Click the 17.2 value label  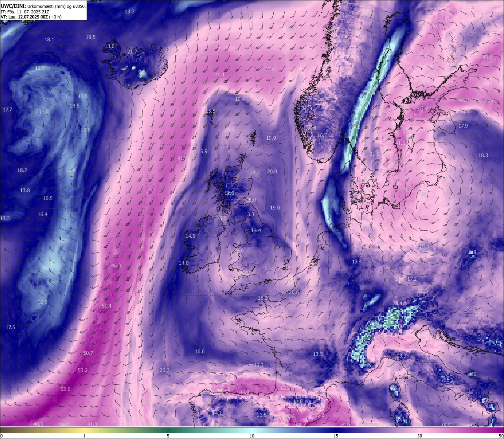click(x=412, y=279)
